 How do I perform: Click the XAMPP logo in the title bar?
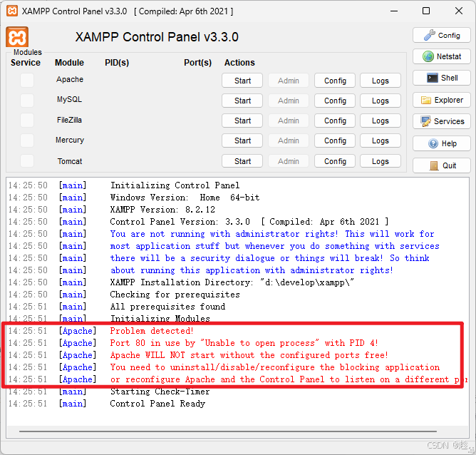tap(12, 11)
